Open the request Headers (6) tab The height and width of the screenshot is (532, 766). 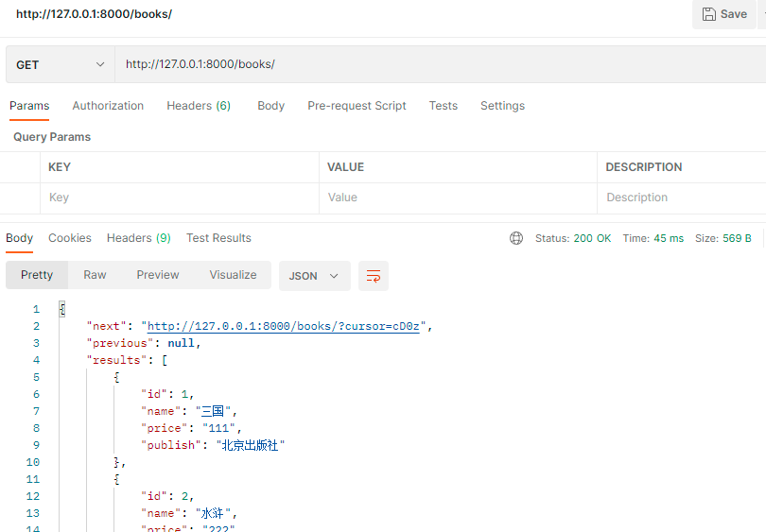[x=199, y=106]
